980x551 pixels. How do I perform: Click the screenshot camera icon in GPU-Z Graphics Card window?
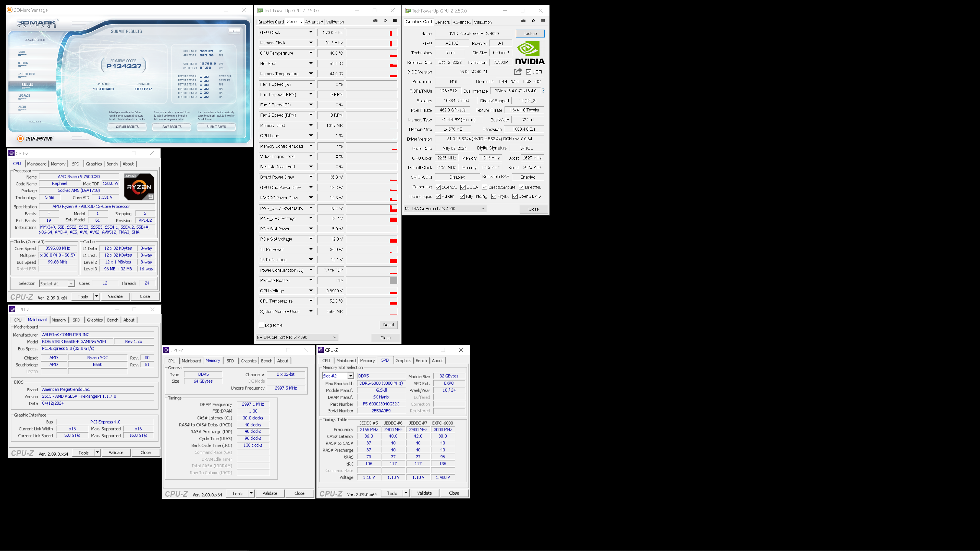point(523,21)
